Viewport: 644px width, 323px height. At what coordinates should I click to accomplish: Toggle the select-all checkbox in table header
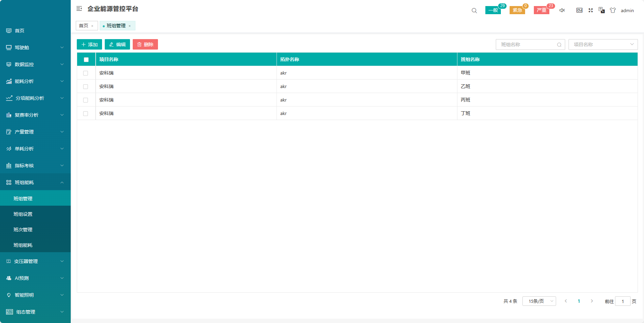tap(86, 60)
